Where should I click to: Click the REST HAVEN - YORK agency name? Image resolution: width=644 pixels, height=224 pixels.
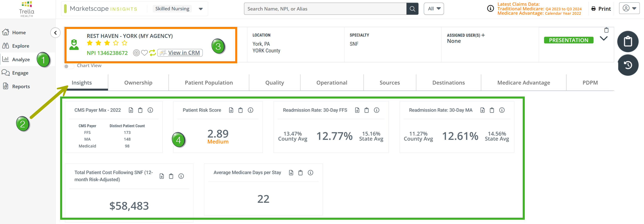[130, 36]
